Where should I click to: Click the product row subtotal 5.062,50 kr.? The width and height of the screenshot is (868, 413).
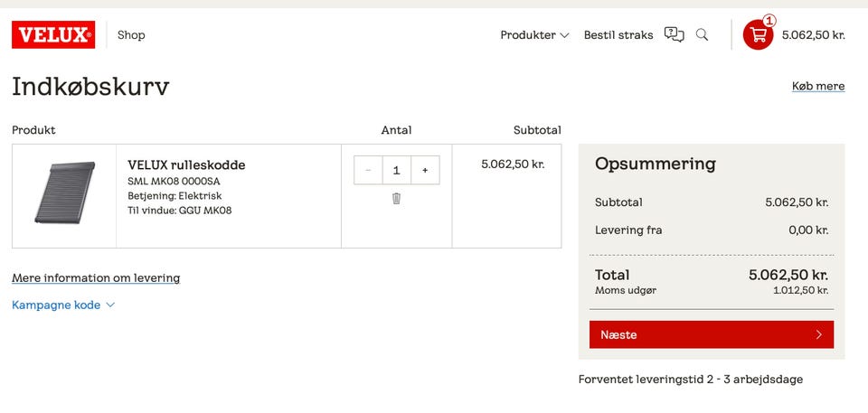[513, 164]
